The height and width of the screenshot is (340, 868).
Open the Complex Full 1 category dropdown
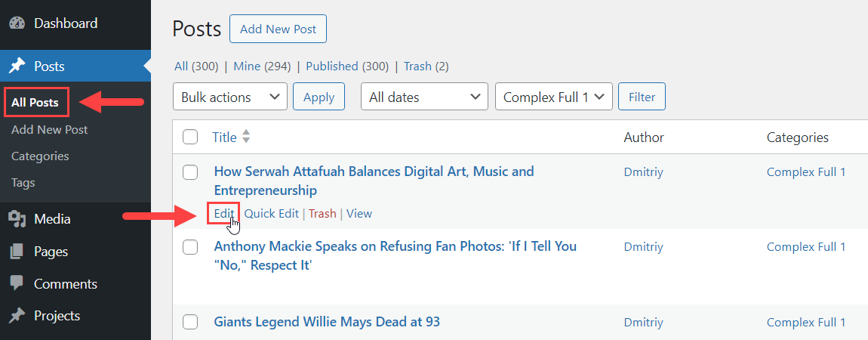pos(554,97)
